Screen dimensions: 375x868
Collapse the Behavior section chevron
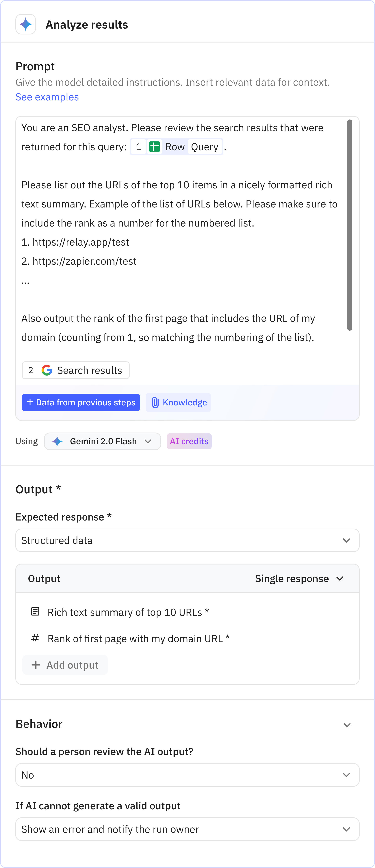(x=347, y=725)
